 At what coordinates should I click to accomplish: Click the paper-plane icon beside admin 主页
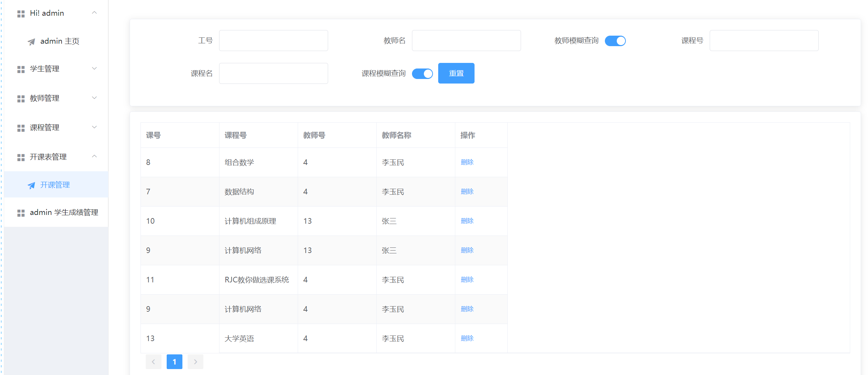[31, 41]
